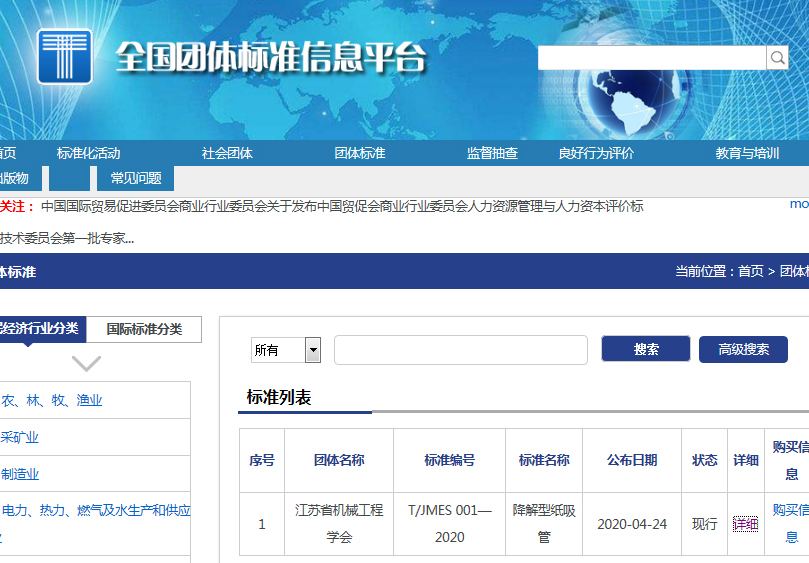The image size is (809, 563).
Task: Switch to the 经济行业分类 tab
Action: 41,329
